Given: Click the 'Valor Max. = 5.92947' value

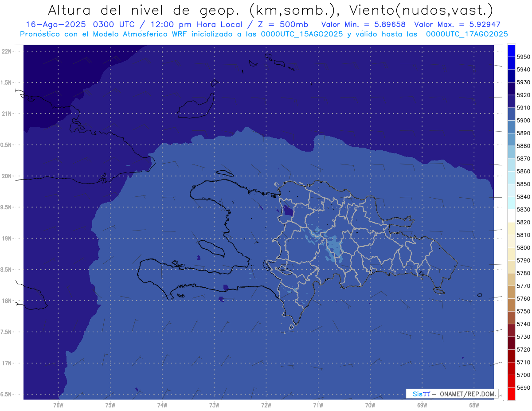Looking at the screenshot, I should coord(457,25).
